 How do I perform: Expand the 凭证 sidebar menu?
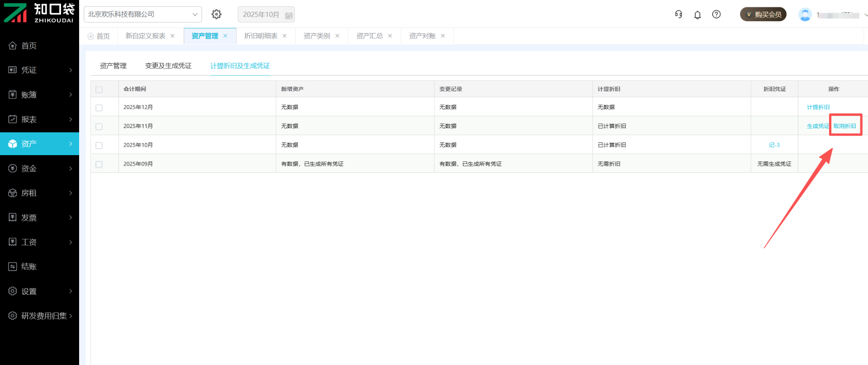(40, 70)
